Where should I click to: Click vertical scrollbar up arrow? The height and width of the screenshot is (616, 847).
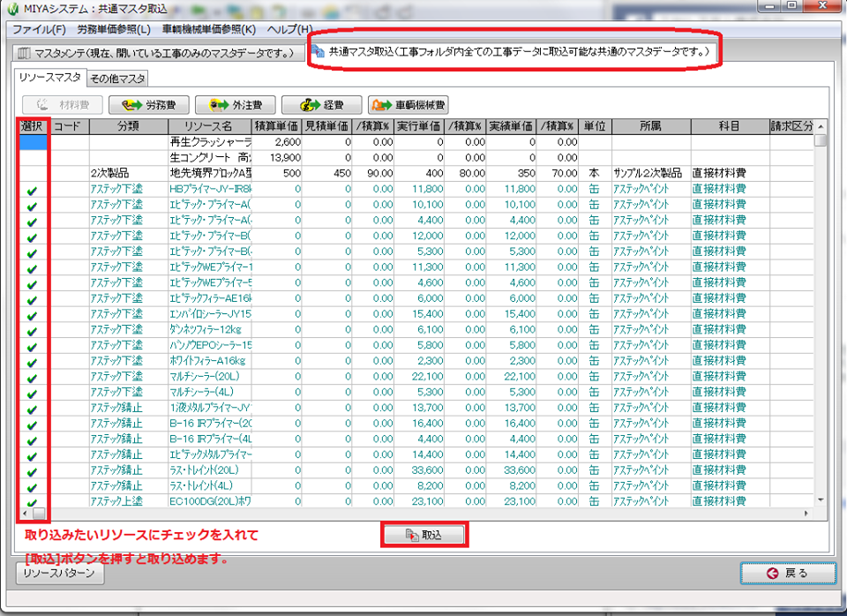click(821, 126)
